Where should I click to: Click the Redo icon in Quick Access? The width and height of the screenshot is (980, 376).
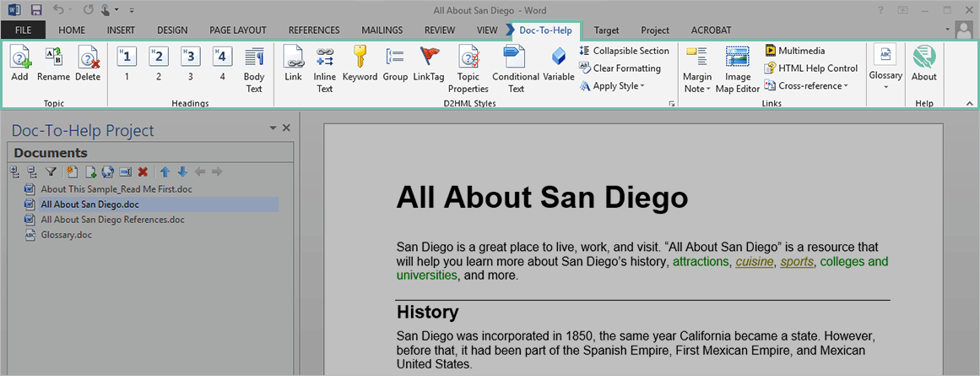coord(88,9)
